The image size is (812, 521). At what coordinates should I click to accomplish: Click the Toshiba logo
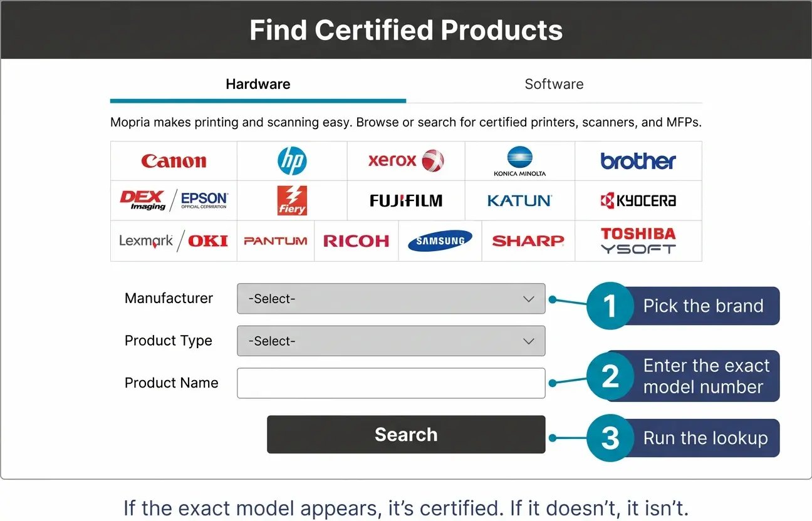pos(638,234)
